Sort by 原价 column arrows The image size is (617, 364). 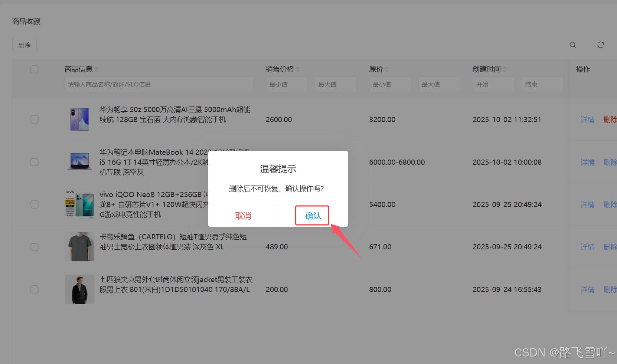coord(387,69)
